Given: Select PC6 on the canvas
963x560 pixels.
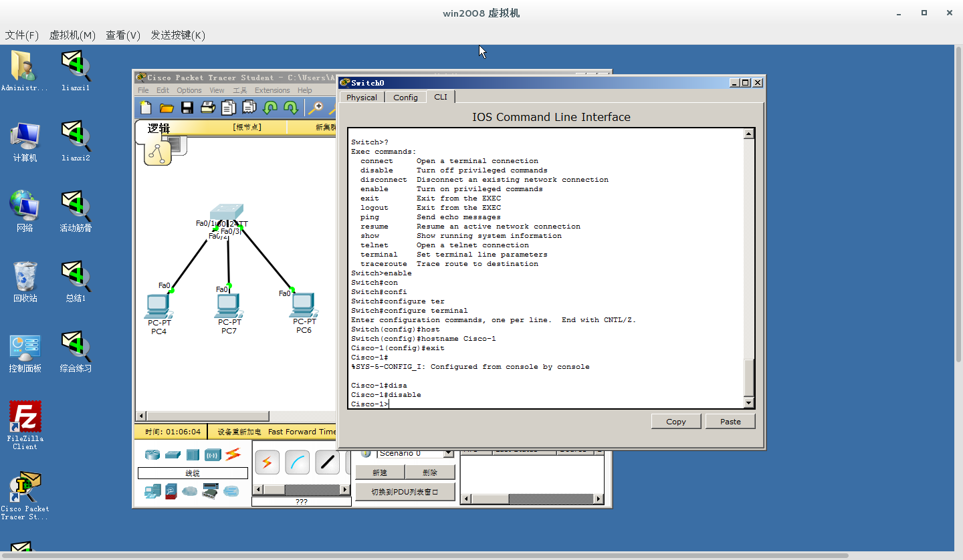Looking at the screenshot, I should pyautogui.click(x=304, y=305).
